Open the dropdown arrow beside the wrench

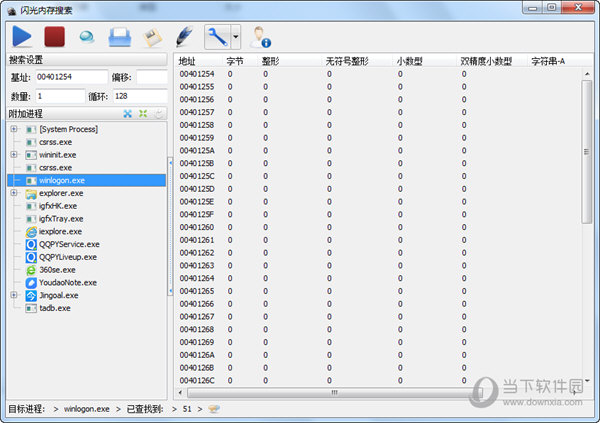click(236, 37)
